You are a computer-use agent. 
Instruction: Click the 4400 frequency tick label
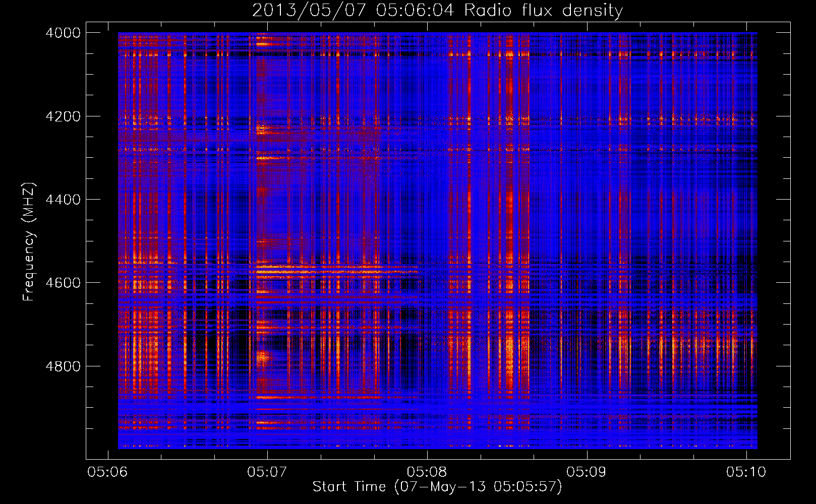[x=63, y=200]
